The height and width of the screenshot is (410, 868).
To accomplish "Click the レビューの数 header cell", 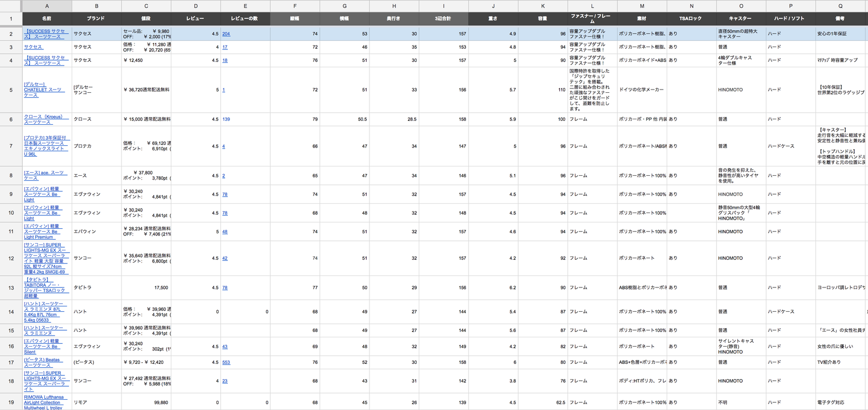I will click(245, 18).
